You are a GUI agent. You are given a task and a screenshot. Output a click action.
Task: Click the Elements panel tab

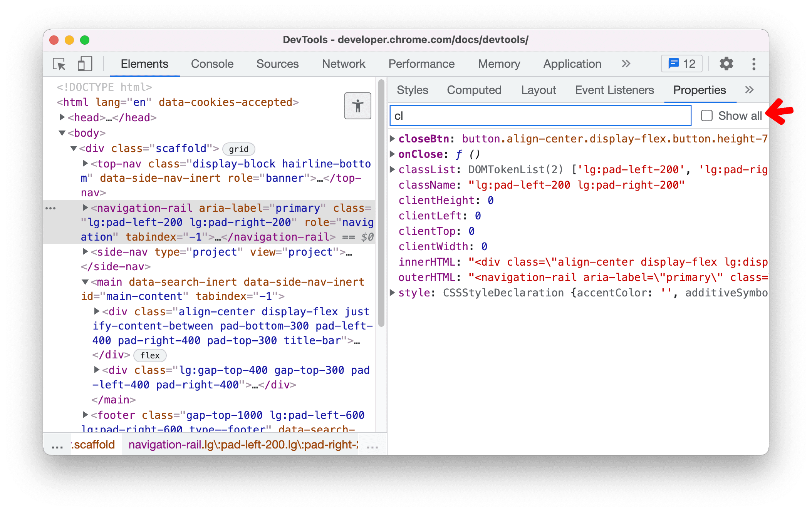(x=143, y=64)
